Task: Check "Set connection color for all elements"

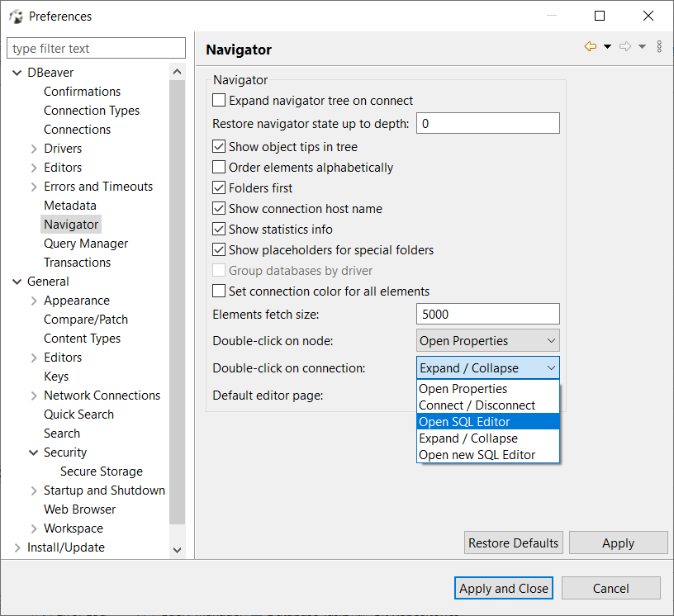Action: [219, 291]
